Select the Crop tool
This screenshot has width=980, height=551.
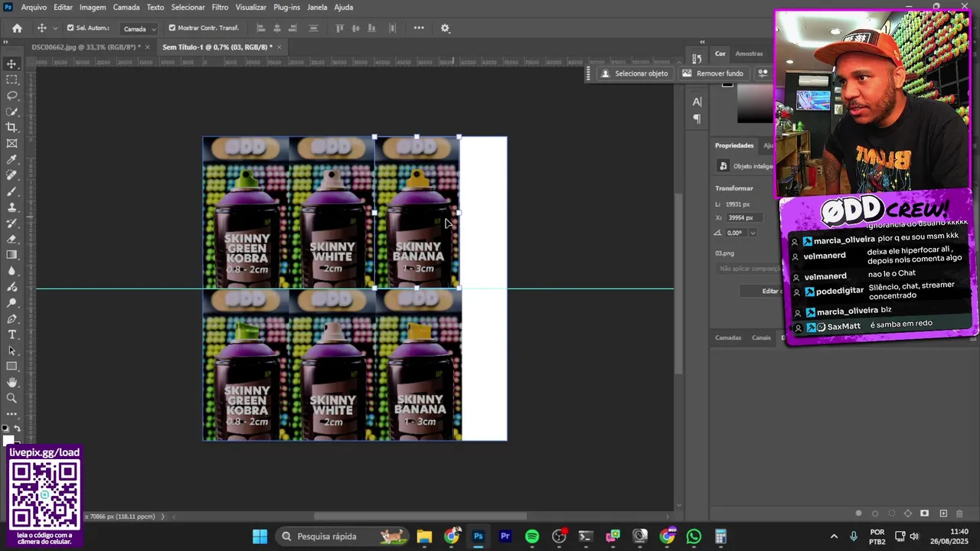pyautogui.click(x=11, y=127)
